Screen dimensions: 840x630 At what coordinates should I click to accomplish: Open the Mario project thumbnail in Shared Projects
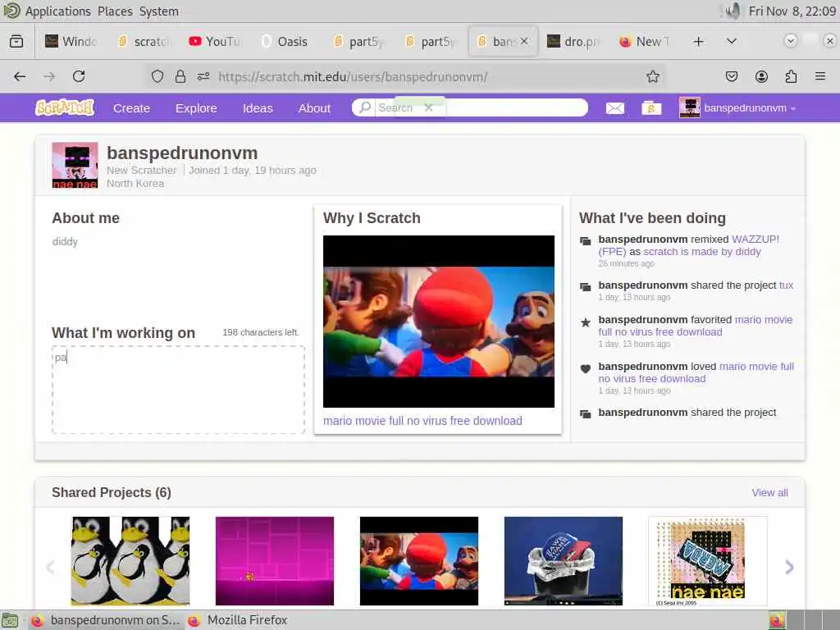[419, 561]
